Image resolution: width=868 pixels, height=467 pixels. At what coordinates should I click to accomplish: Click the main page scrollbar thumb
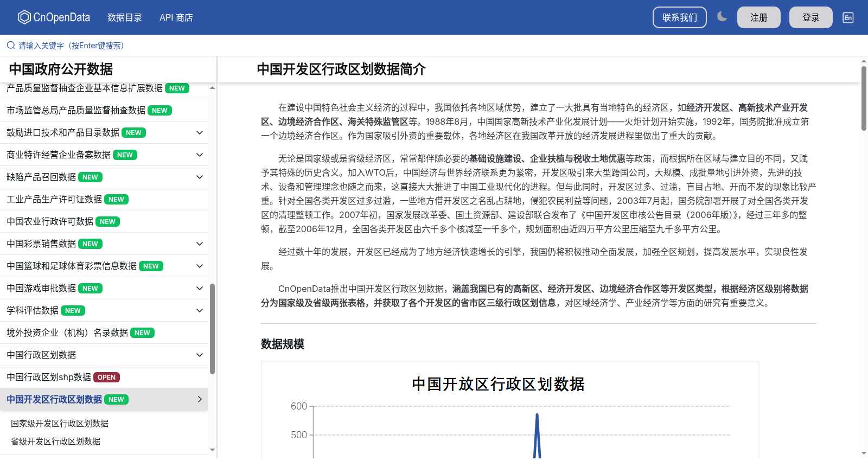pyautogui.click(x=864, y=98)
